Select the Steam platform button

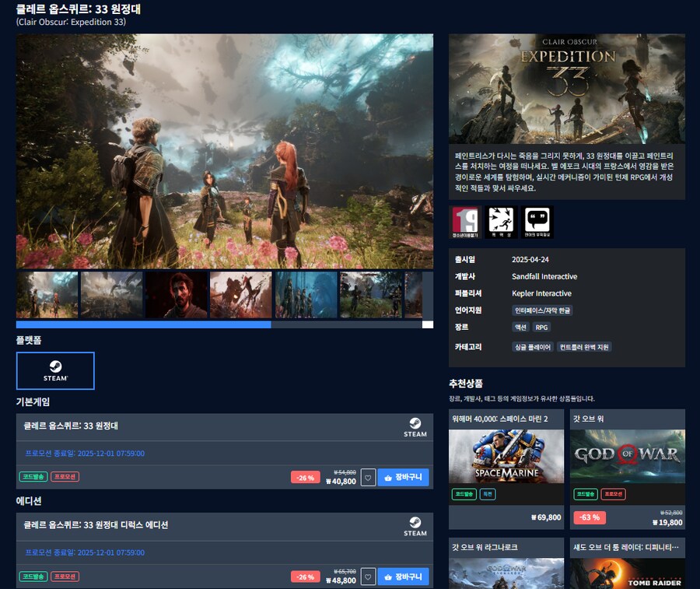55,370
